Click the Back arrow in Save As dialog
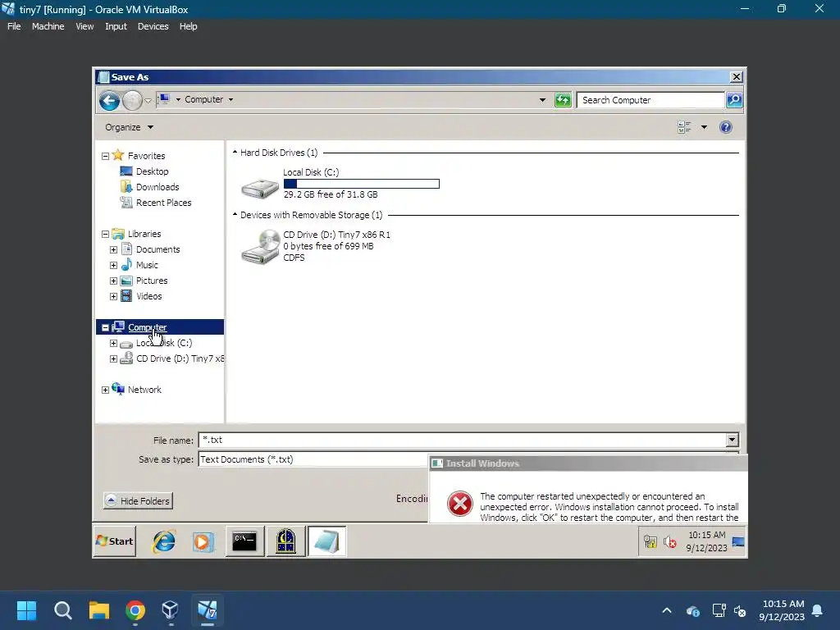840x630 pixels. coord(109,100)
